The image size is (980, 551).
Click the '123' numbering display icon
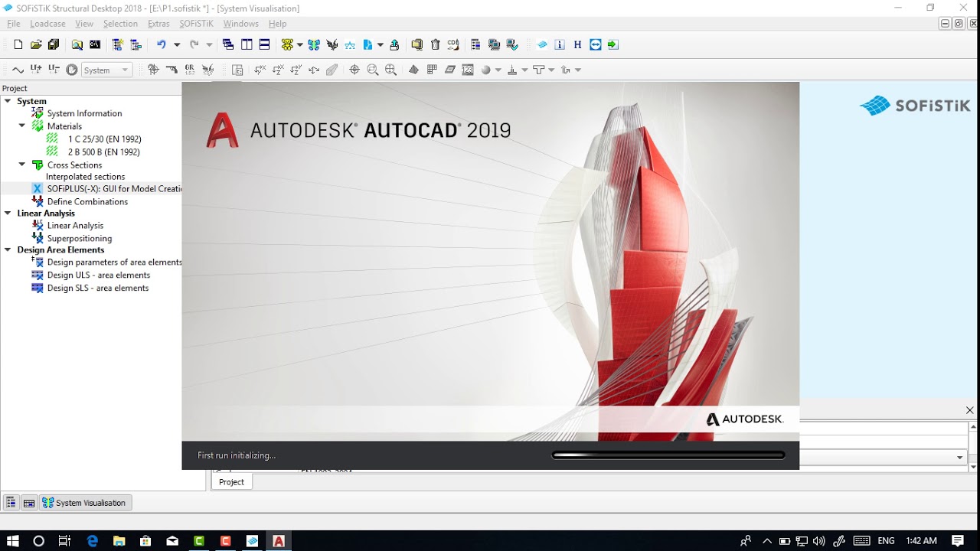coord(468,70)
